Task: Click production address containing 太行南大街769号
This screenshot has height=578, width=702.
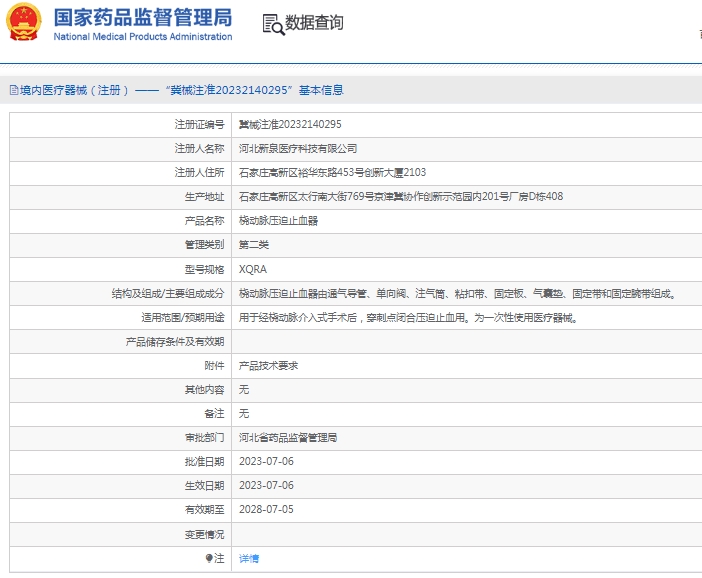Action: tap(401, 197)
